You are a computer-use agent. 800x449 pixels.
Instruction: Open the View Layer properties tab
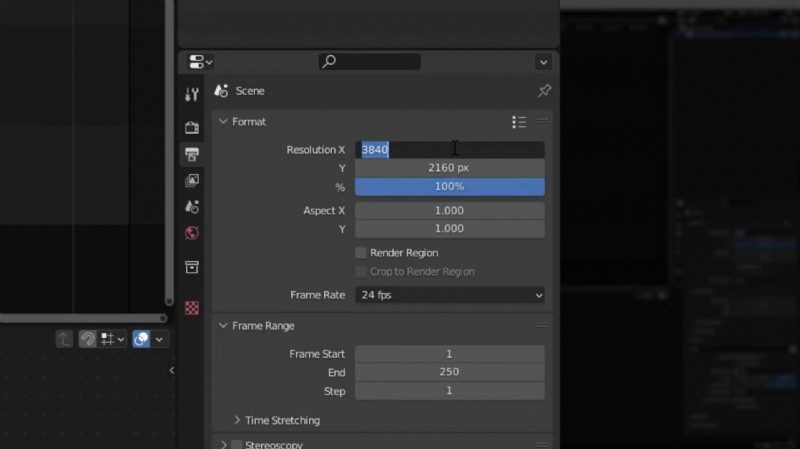click(x=192, y=181)
